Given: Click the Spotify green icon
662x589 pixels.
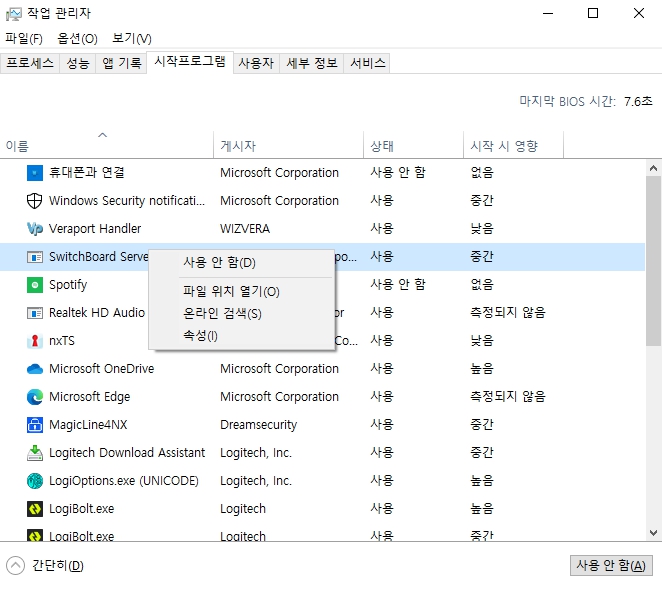Looking at the screenshot, I should (x=35, y=285).
